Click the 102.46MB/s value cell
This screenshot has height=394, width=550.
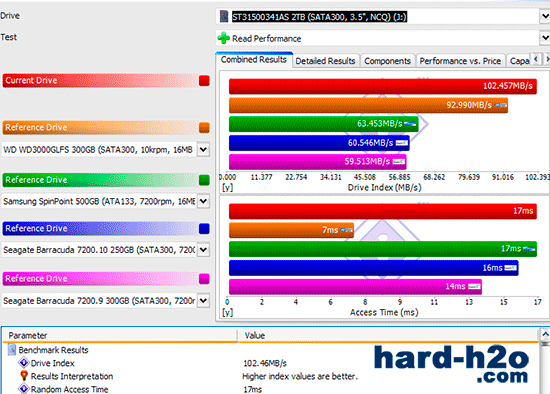(x=265, y=363)
